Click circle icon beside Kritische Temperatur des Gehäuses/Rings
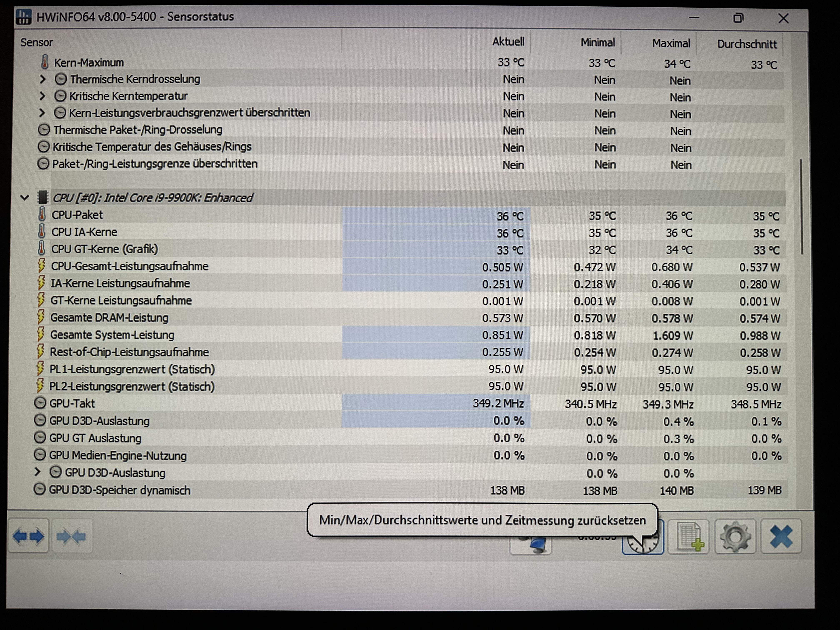The image size is (840, 630). [43, 147]
